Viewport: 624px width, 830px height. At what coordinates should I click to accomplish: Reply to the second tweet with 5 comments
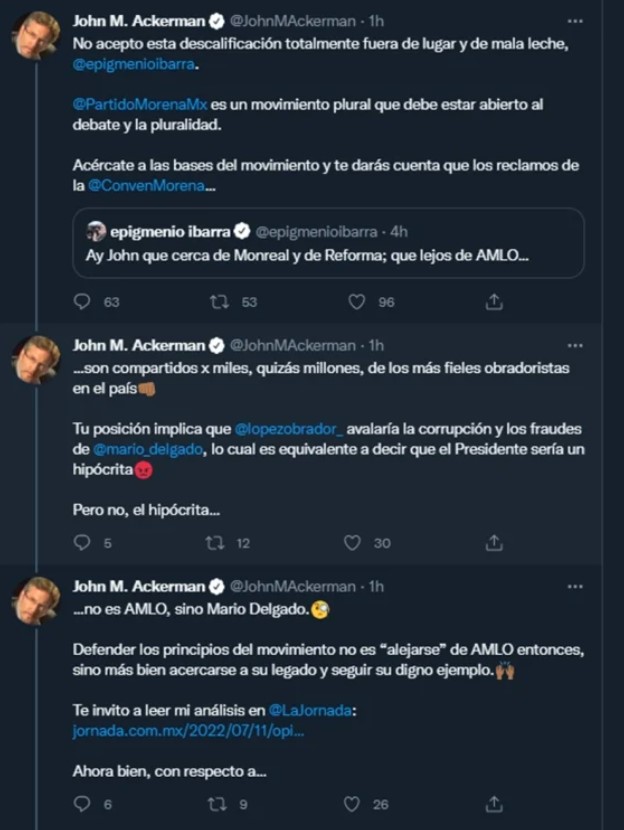[82, 543]
